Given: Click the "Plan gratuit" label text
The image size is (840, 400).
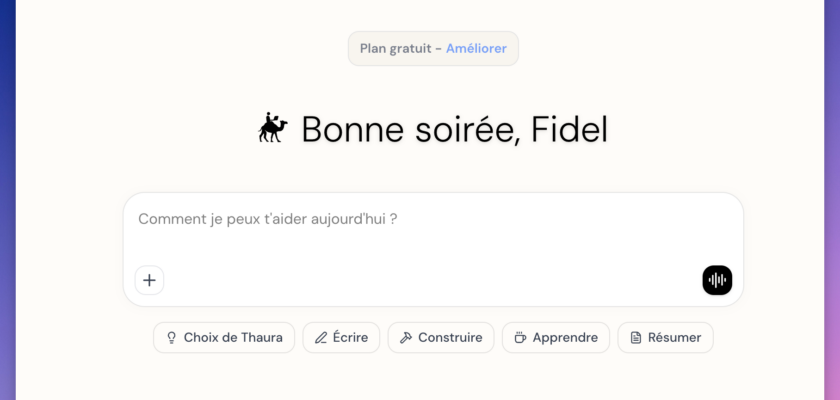Looking at the screenshot, I should click(394, 48).
